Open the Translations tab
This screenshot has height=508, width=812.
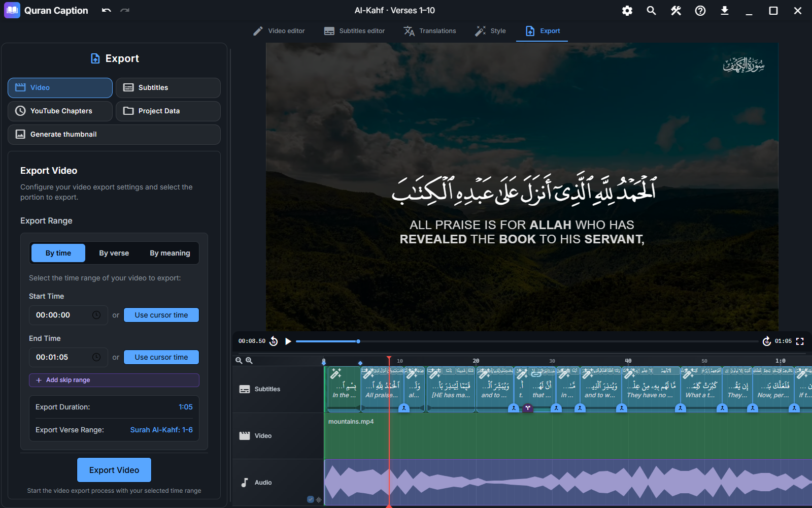(x=430, y=31)
